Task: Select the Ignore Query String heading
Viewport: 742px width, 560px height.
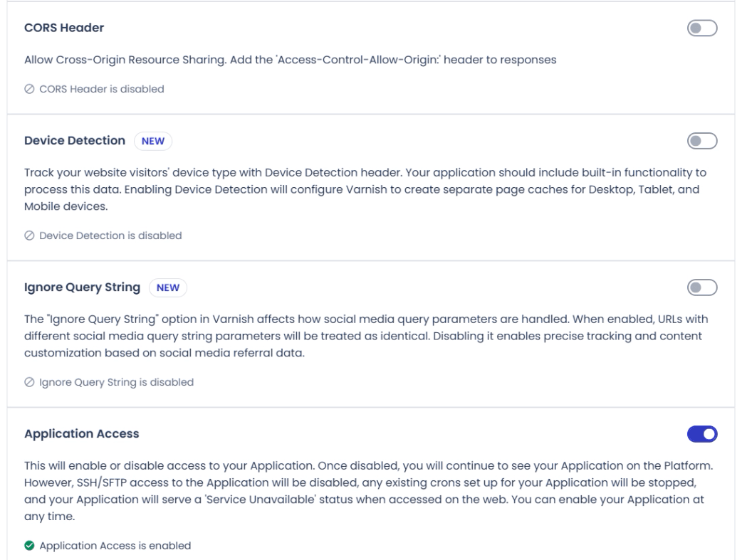Action: [82, 287]
